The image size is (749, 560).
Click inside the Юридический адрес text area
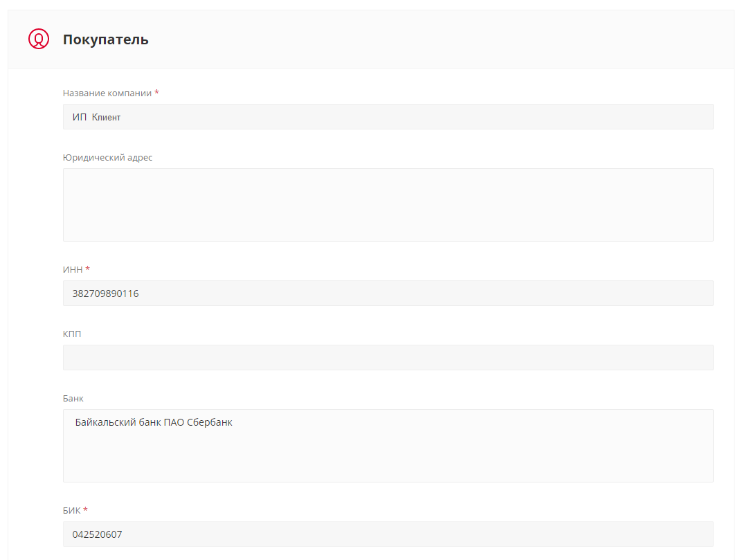[388, 205]
